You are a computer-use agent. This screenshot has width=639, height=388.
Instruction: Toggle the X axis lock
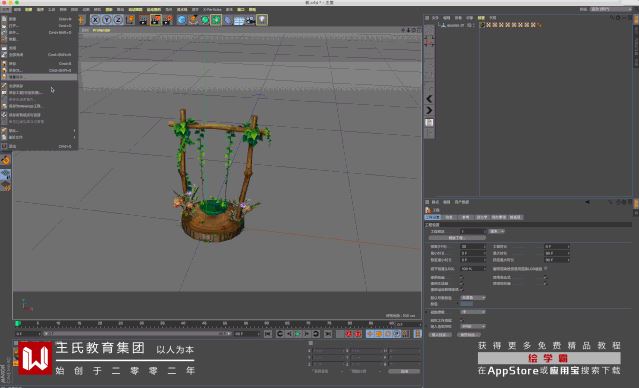pyautogui.click(x=95, y=20)
